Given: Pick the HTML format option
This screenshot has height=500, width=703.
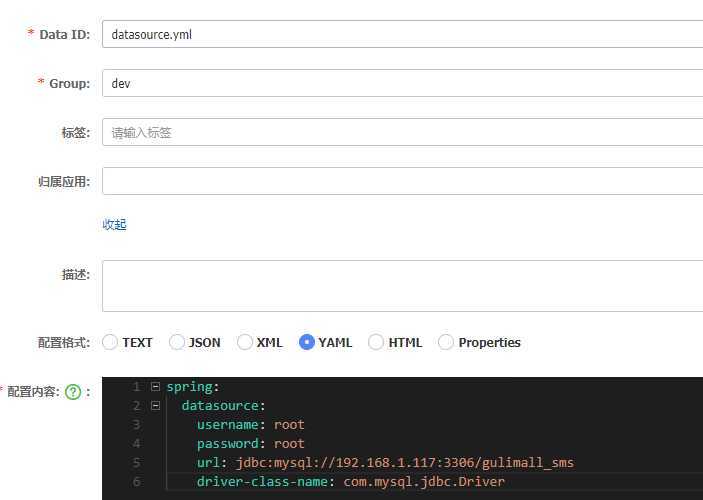Looking at the screenshot, I should (376, 342).
